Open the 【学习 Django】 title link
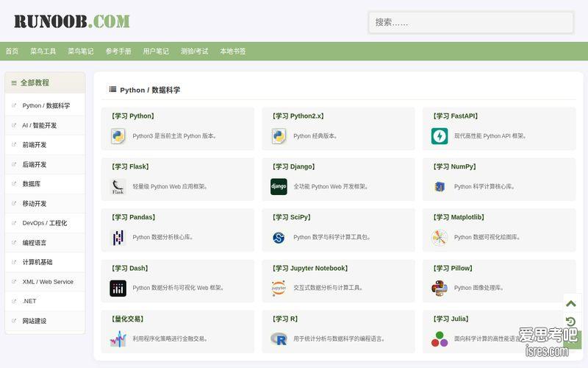 293,166
